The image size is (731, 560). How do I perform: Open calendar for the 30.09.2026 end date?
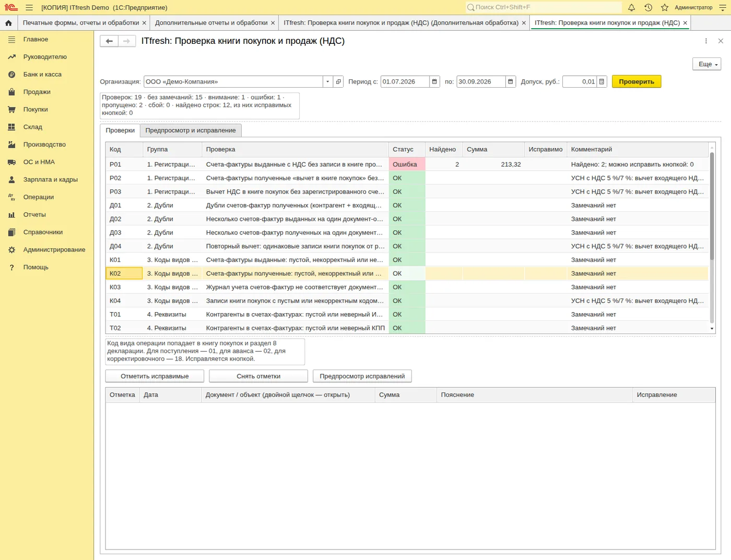511,81
